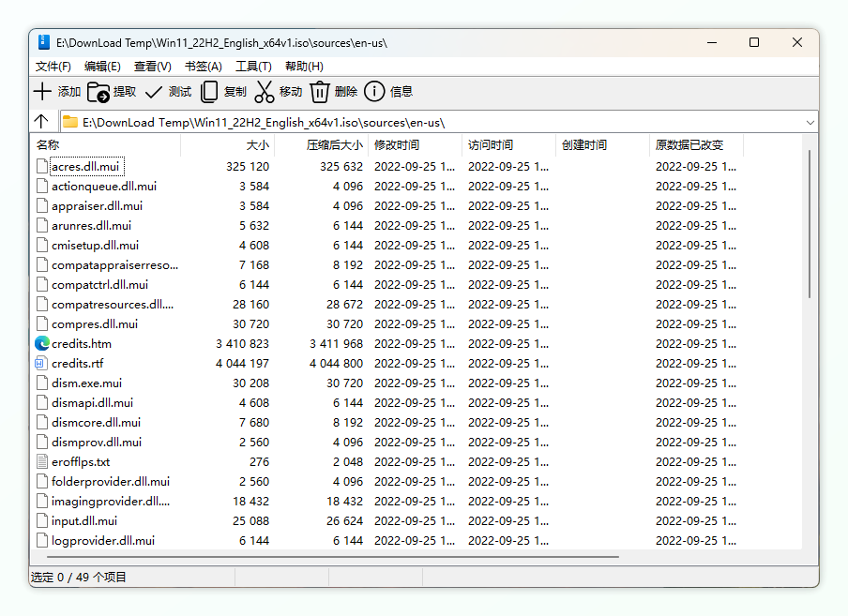This screenshot has width=848, height=616.
Task: Select the credits.htm file
Action: pos(80,343)
